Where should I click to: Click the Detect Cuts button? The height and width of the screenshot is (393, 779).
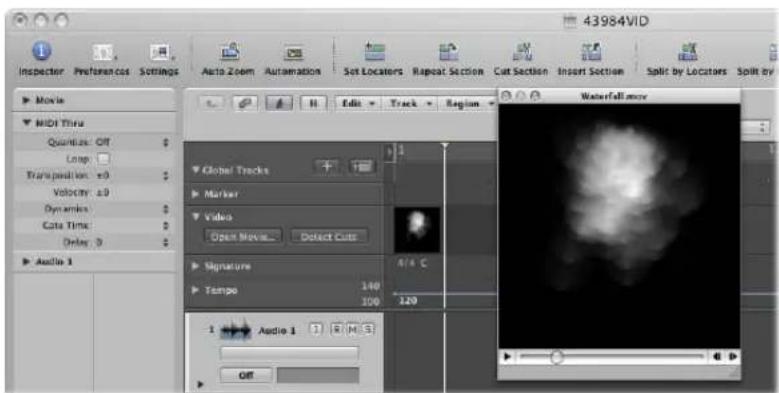coord(328,236)
